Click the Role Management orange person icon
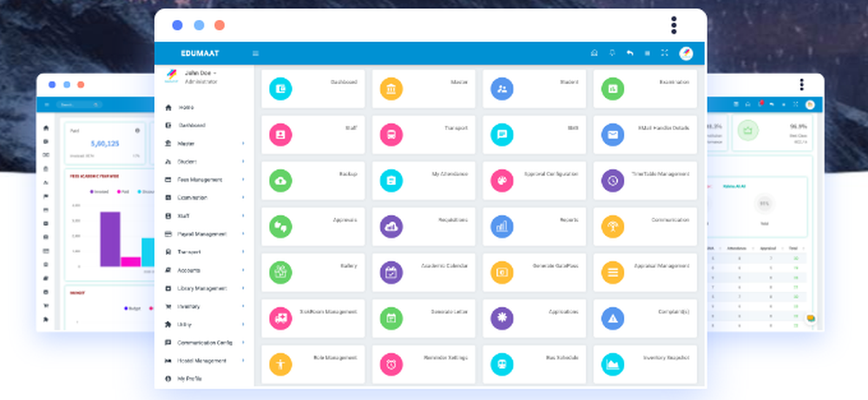 [280, 364]
